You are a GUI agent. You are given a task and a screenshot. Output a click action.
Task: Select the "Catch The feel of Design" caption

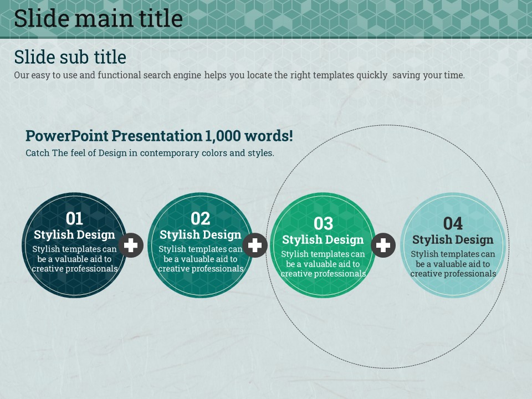(150, 153)
